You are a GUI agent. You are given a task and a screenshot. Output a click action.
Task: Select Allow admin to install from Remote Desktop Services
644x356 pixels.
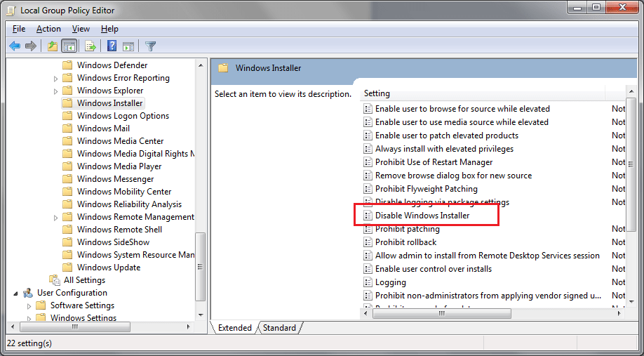click(x=487, y=256)
